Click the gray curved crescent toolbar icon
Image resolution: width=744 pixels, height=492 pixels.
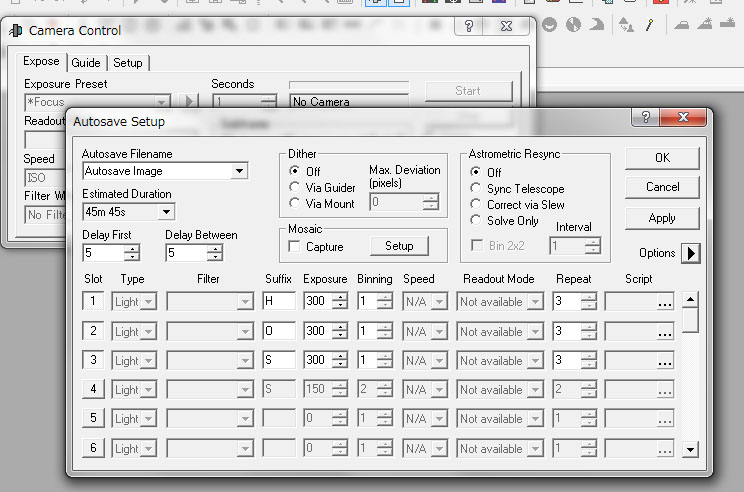pos(597,25)
